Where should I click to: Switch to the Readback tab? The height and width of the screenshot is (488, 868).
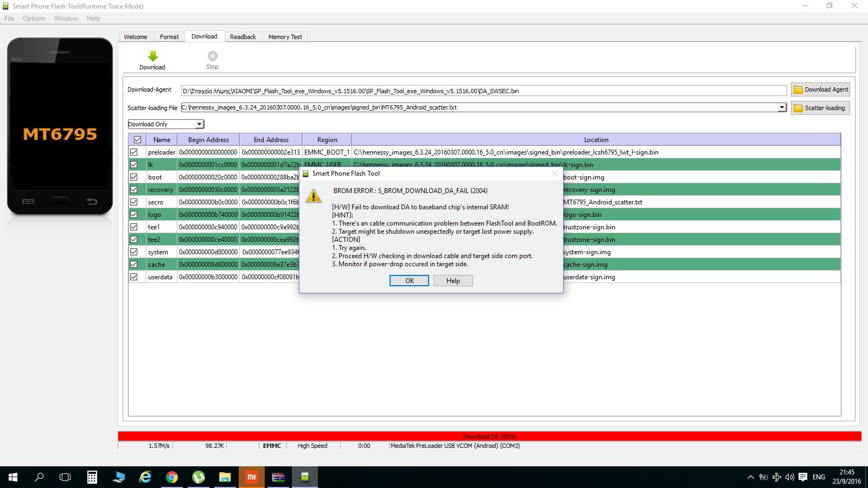click(x=242, y=37)
